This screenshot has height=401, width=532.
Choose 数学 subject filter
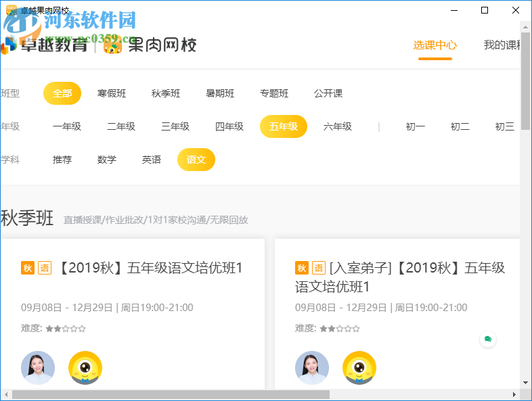coord(107,160)
